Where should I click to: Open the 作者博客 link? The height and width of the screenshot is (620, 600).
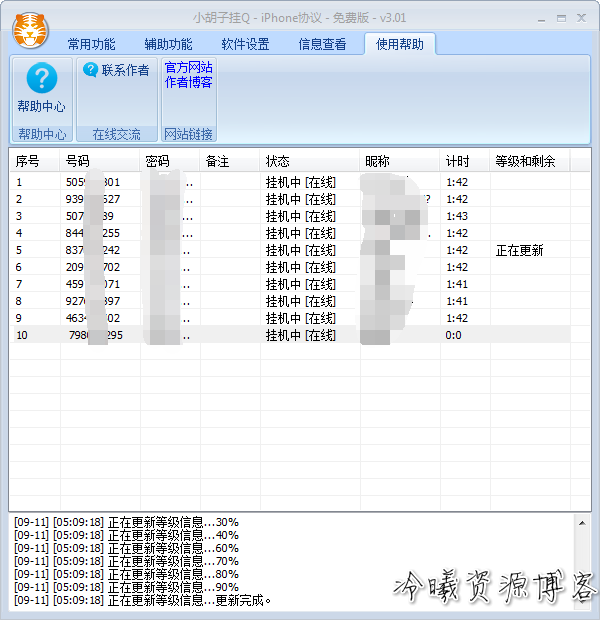[x=189, y=82]
